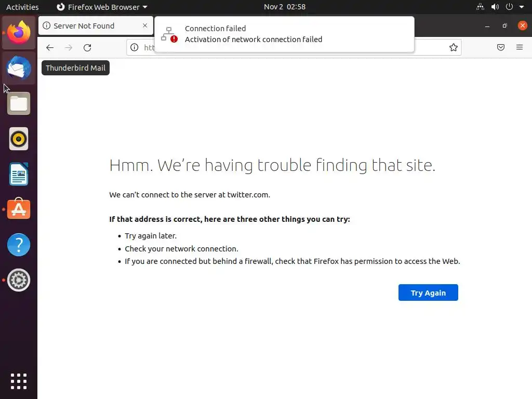
Task: Click the text 'We can't connect to the server at twitter.com.'
Action: pos(190,195)
